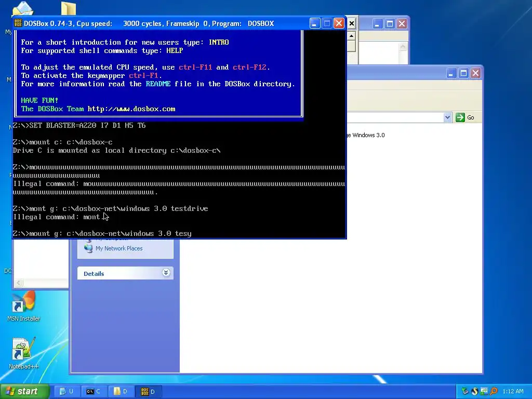532x399 pixels.
Task: Click the red ctrl-F11 text
Action: [195, 67]
